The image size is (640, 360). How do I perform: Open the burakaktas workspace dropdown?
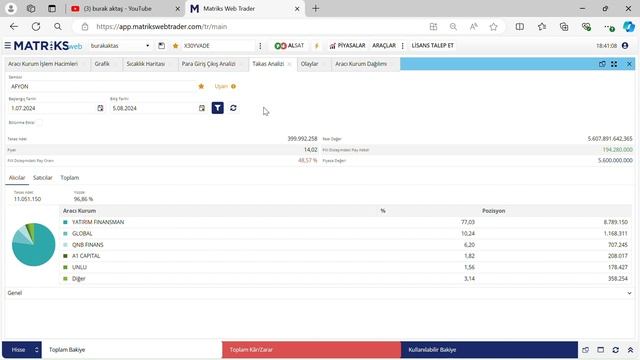tap(120, 46)
